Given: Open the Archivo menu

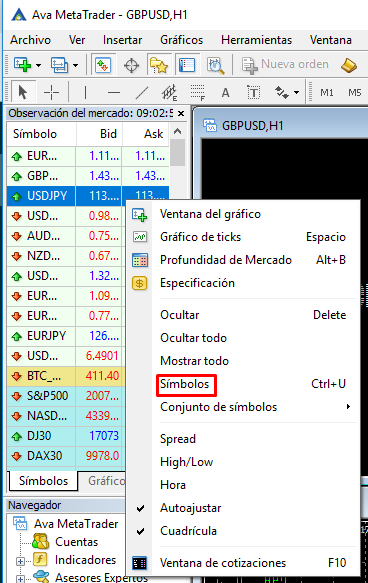Looking at the screenshot, I should click(30, 40).
